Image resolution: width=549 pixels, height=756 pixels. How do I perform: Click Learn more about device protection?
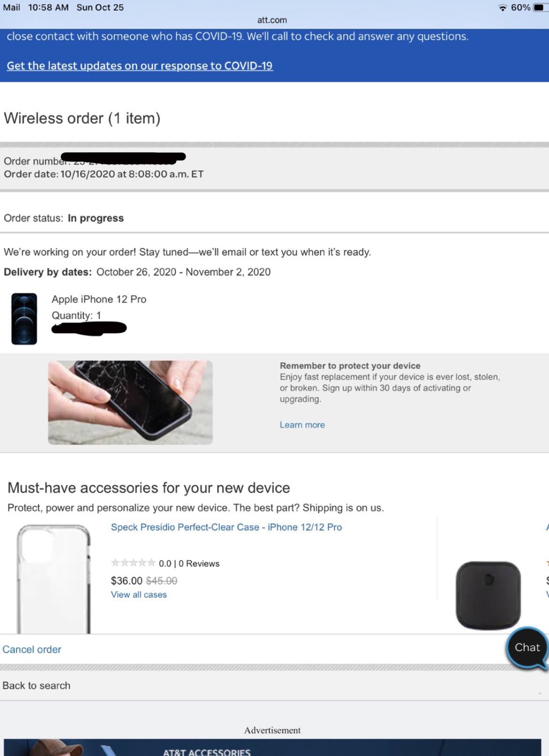(x=302, y=425)
